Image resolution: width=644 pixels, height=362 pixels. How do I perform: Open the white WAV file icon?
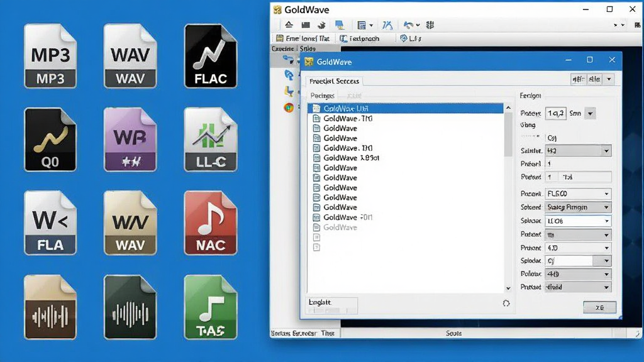tap(130, 55)
